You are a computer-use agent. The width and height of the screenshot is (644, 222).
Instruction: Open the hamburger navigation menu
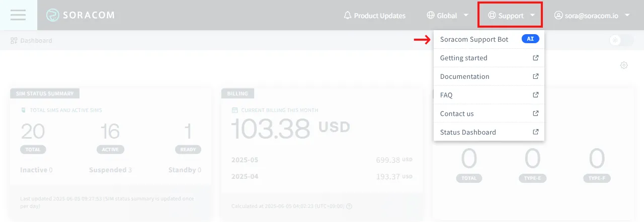tap(18, 15)
